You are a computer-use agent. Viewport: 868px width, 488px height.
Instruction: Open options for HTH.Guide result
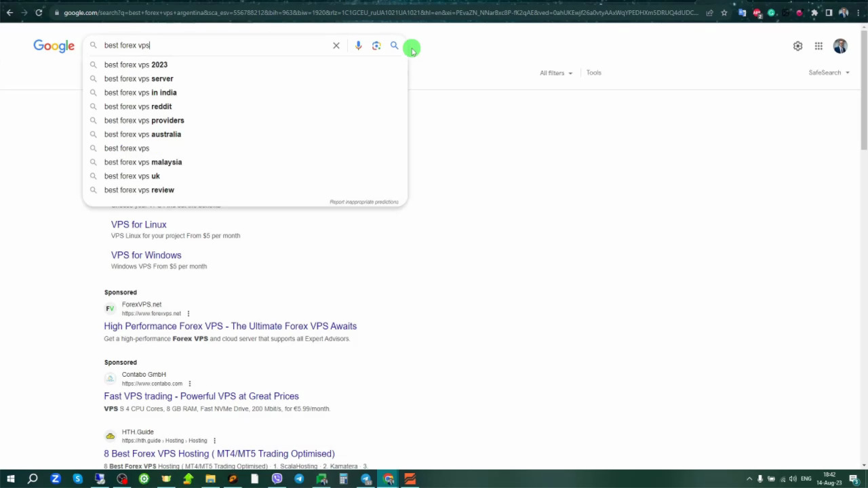[x=214, y=441]
